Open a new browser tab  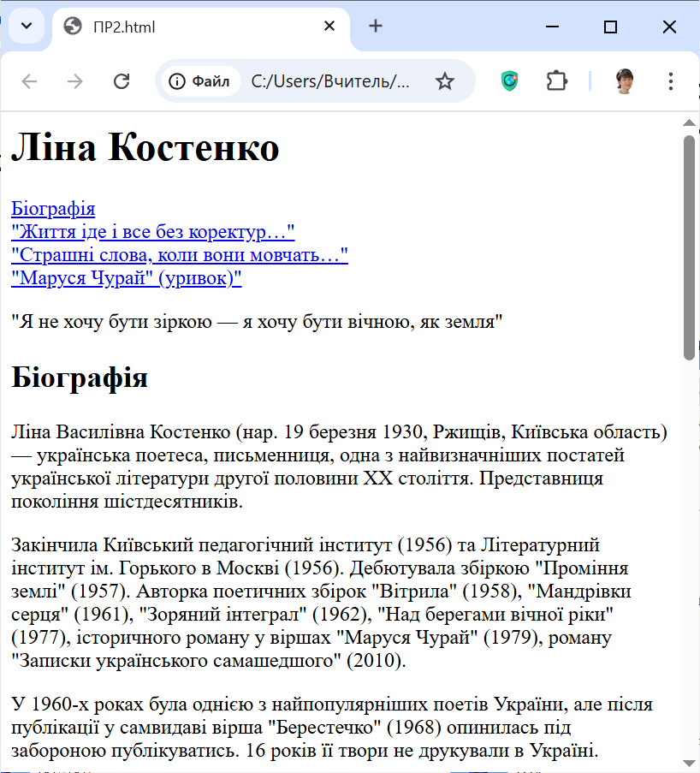[x=376, y=27]
